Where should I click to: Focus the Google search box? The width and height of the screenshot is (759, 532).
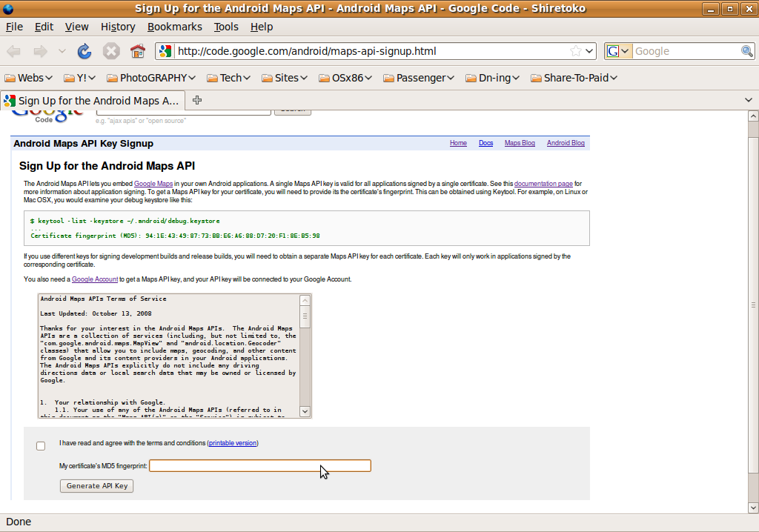pos(686,51)
